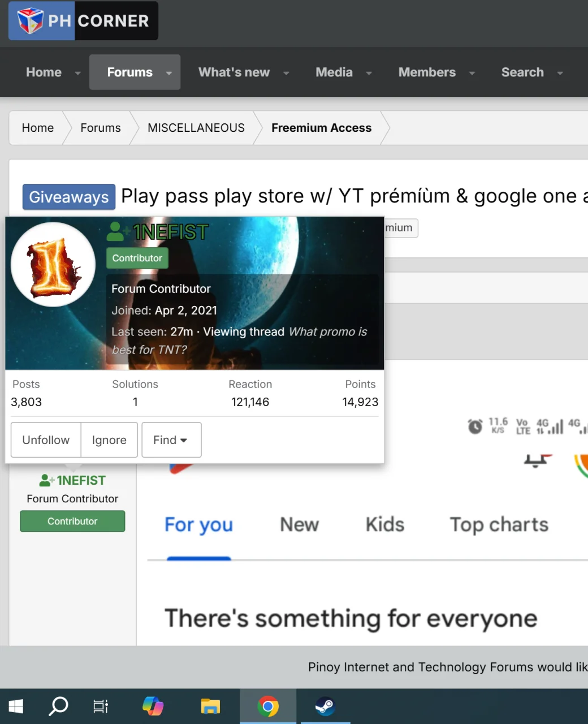Switch to Steam in the taskbar
The image size is (588, 724).
point(325,706)
